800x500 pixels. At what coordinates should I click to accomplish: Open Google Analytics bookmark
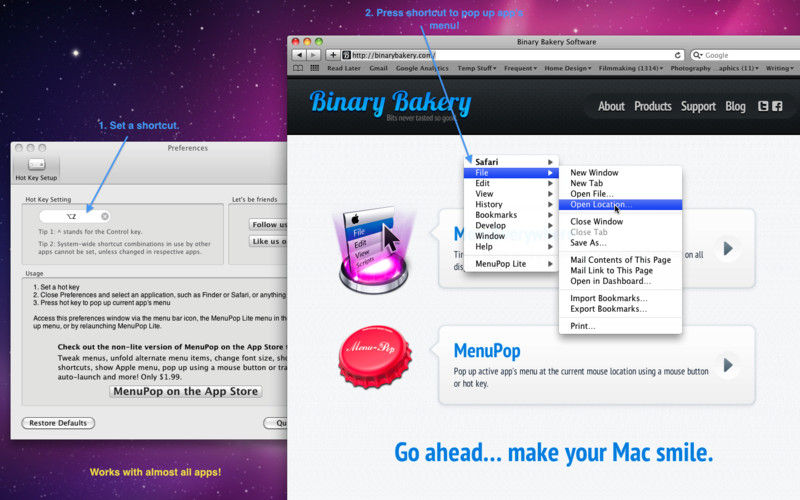click(x=422, y=68)
